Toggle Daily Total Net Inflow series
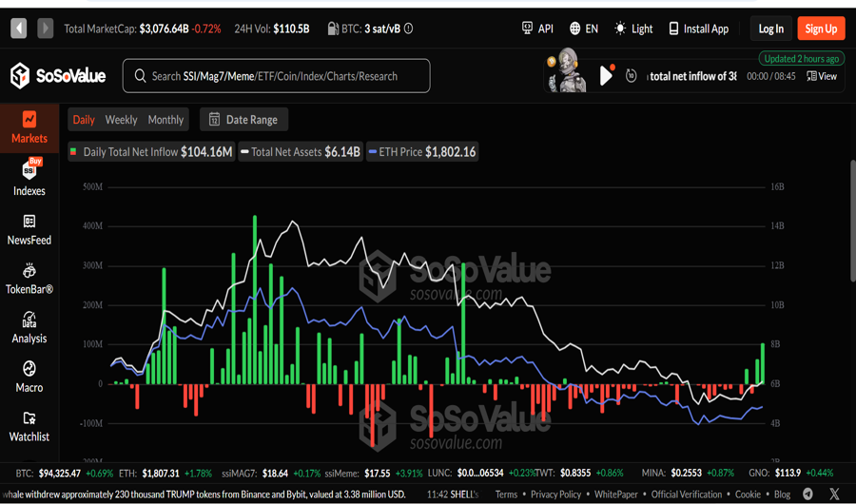Screen dimensions: 856x504 (151, 152)
